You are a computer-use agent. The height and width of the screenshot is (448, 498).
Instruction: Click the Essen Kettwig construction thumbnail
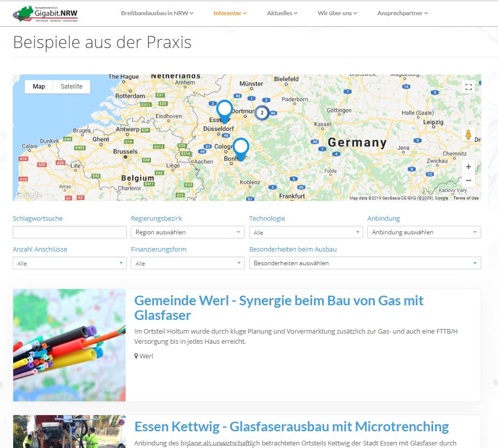(69, 431)
